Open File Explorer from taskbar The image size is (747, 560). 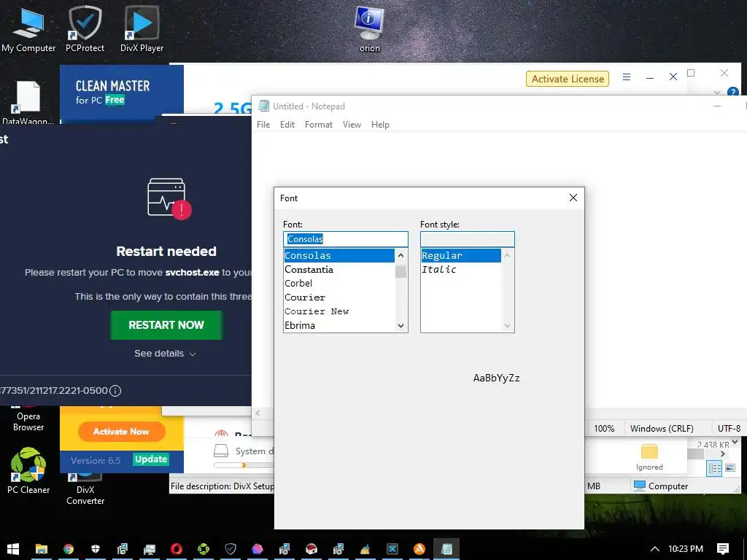point(42,549)
